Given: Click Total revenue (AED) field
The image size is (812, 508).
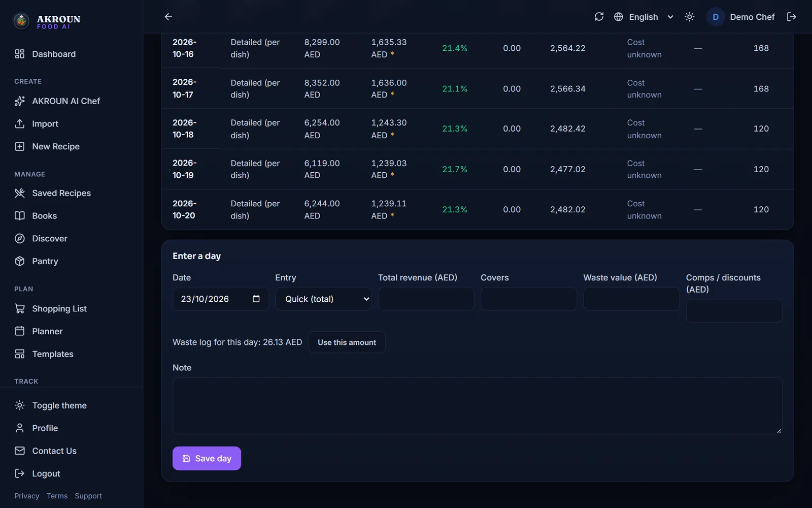Looking at the screenshot, I should [426, 299].
